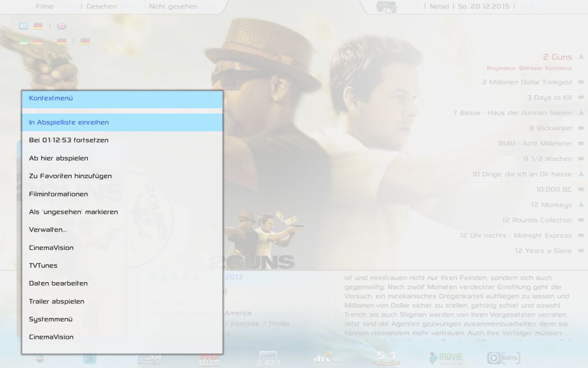Image resolution: width=588 pixels, height=368 pixels.
Task: Click the date 'So, 20.12.2015'
Action: 484,6
